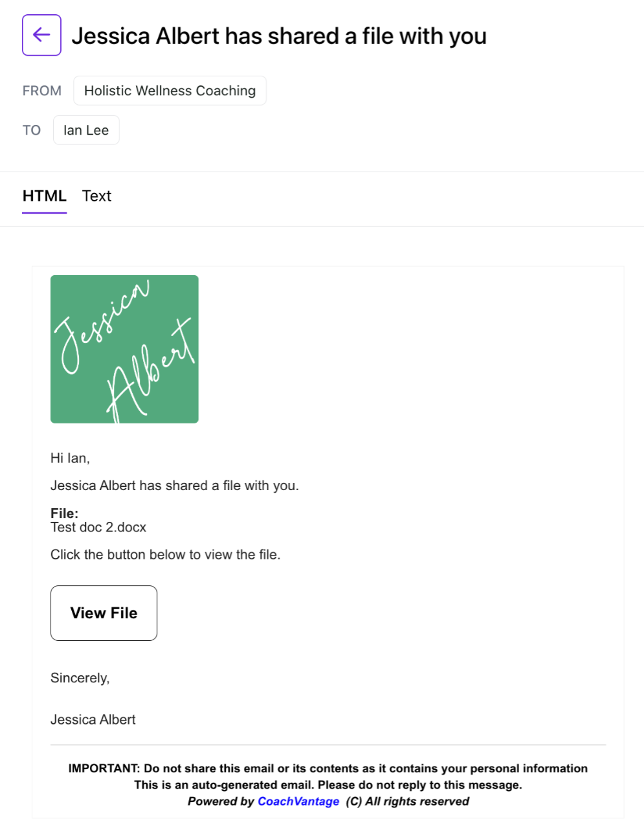Switch to the Text tab

tap(96, 196)
